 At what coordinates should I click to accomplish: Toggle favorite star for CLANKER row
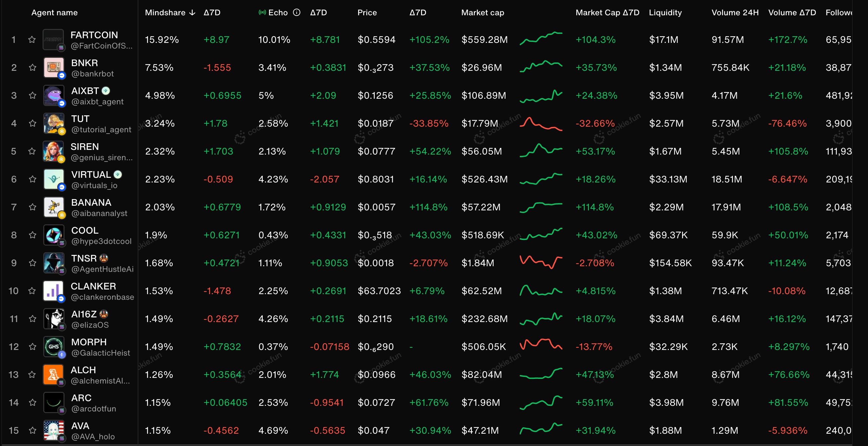pos(32,291)
